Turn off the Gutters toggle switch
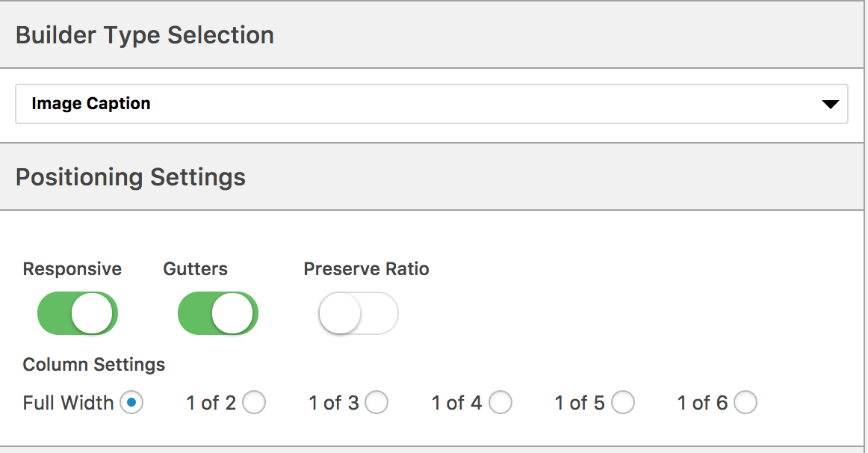The height and width of the screenshot is (453, 868). 218,313
